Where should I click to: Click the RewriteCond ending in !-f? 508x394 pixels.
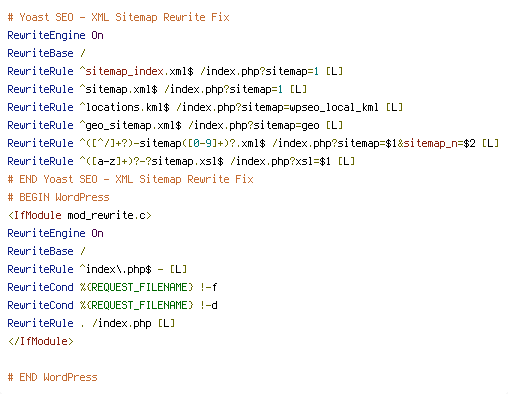coord(112,287)
